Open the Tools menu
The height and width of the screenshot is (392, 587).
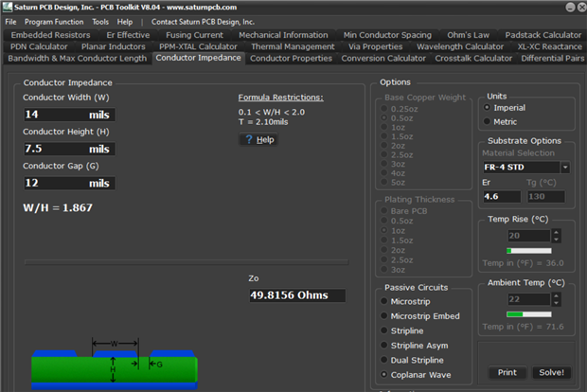pos(100,22)
